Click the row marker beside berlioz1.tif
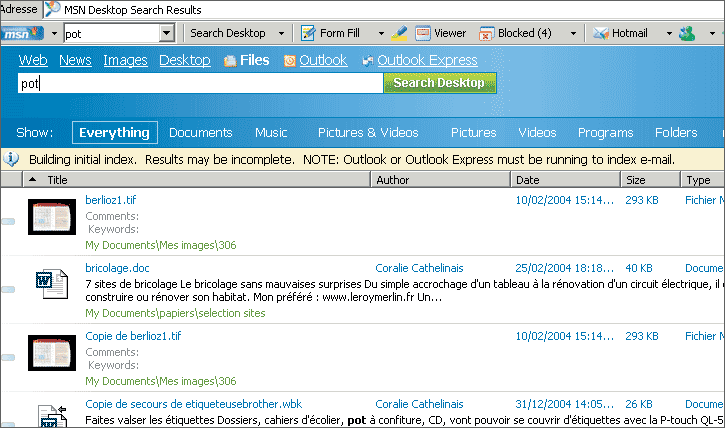The width and height of the screenshot is (725, 428). click(8, 221)
